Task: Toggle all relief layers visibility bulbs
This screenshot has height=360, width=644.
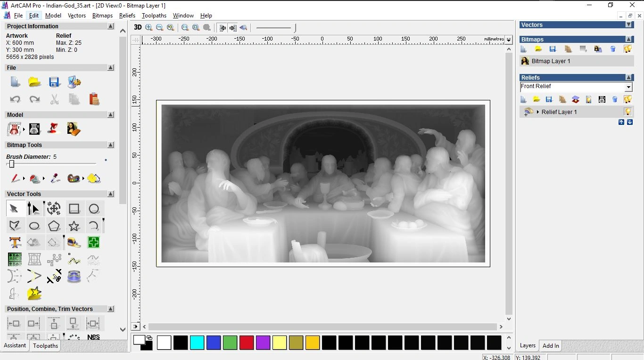Action: pos(627,99)
